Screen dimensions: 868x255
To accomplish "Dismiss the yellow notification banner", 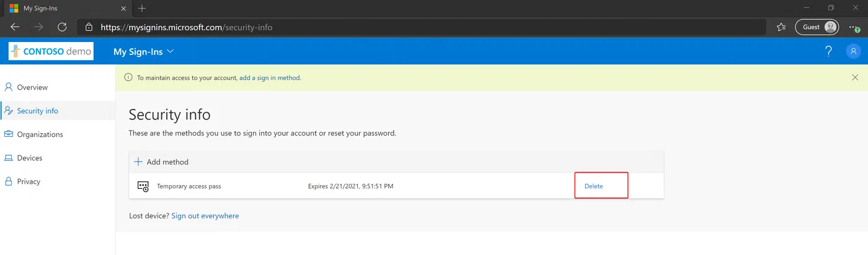I will pos(855,77).
